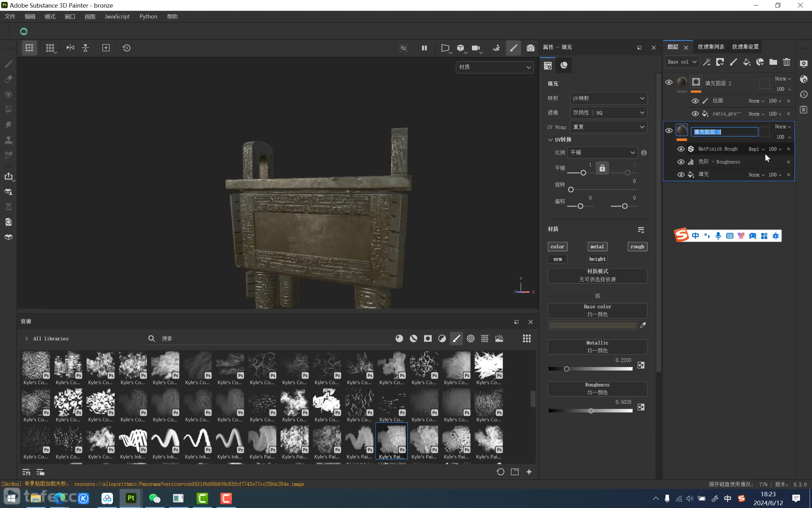Toggle visibility of 填充图层 2
The height and width of the screenshot is (508, 812).
click(669, 82)
